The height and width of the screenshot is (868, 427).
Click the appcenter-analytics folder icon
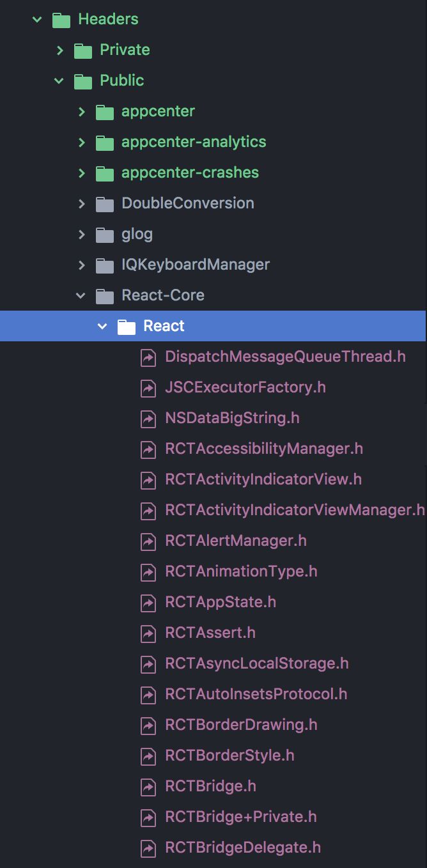pyautogui.click(x=105, y=143)
